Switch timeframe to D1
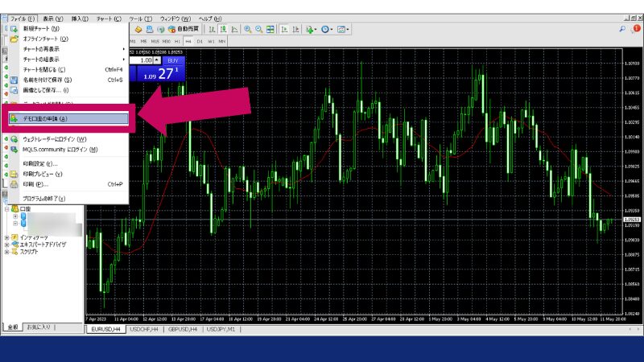This screenshot has width=644, height=362. tap(199, 40)
